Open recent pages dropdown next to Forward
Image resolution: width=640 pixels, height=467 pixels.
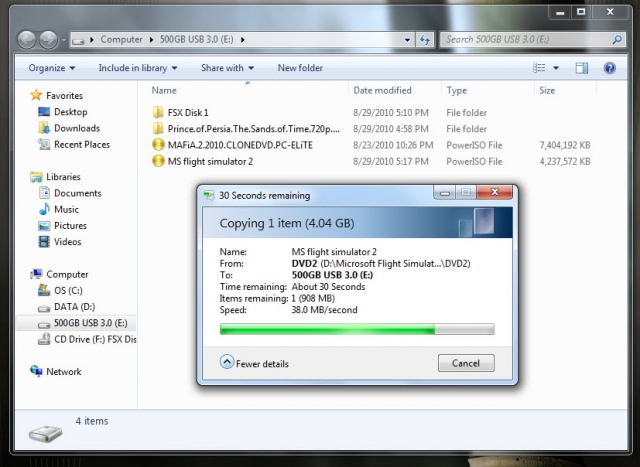tap(63, 40)
